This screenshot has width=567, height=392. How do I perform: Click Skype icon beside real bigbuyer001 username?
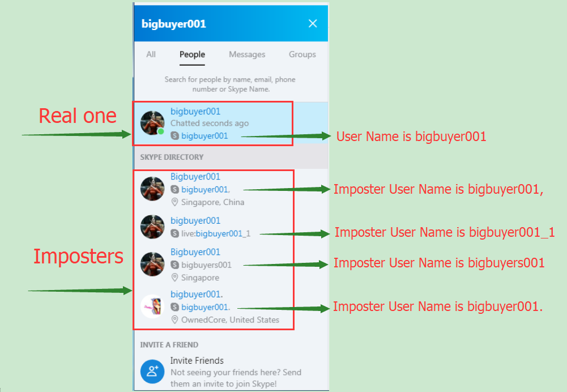pos(174,135)
